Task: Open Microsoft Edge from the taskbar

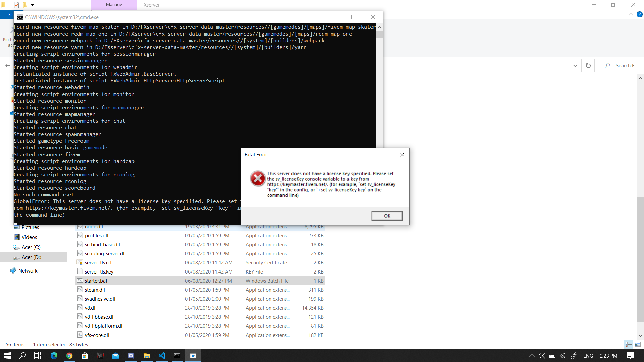Action: [x=54, y=356]
